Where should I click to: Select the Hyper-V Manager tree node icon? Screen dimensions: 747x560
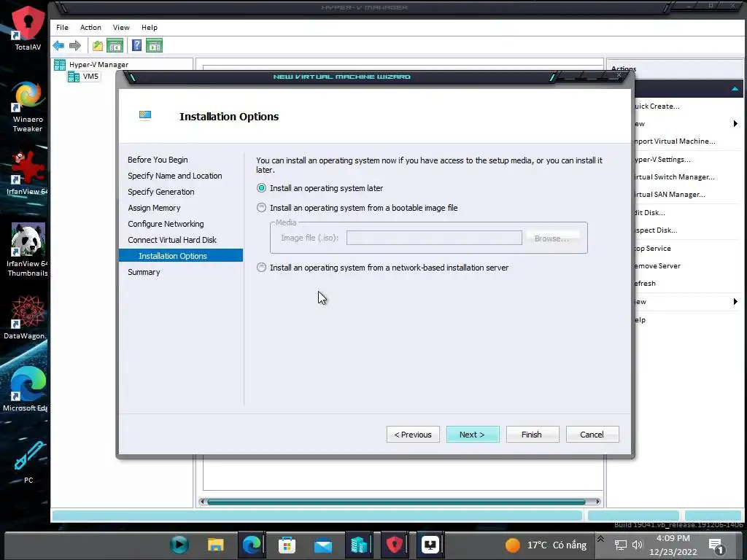60,64
